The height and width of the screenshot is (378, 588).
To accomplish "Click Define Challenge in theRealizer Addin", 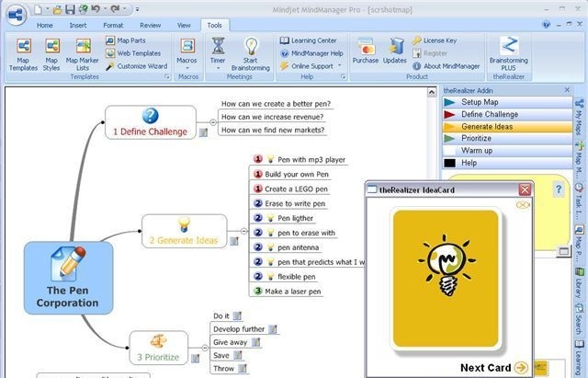I will (507, 114).
